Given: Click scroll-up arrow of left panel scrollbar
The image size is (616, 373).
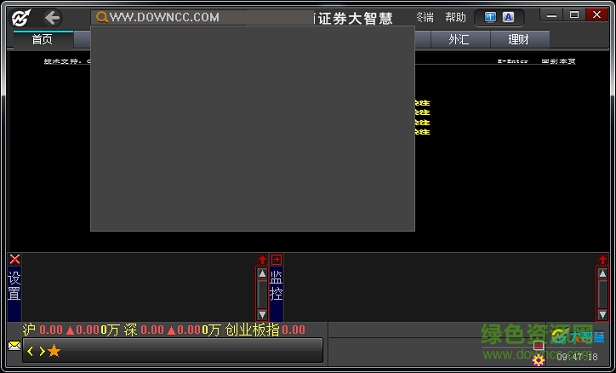Looking at the screenshot, I should tap(262, 273).
